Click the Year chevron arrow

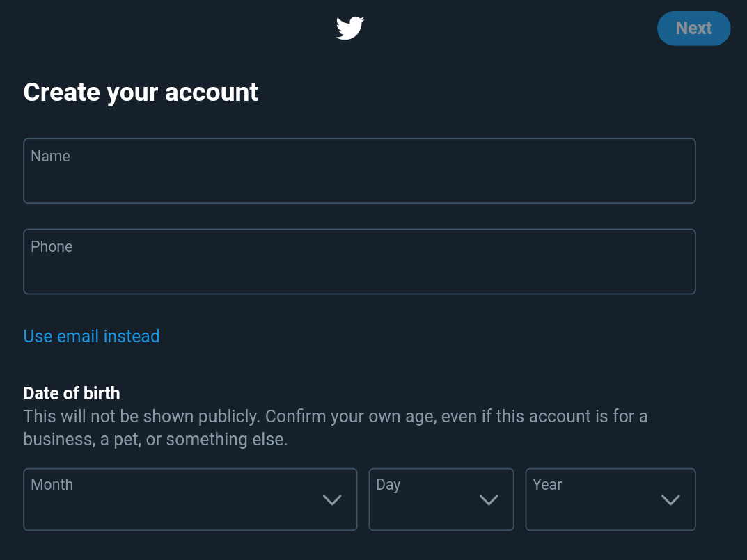click(x=670, y=500)
